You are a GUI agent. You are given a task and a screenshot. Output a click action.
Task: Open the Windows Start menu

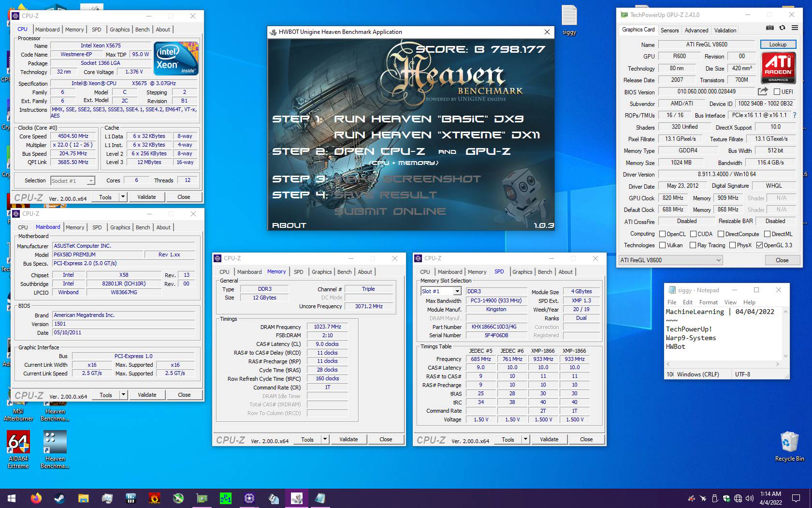12,498
